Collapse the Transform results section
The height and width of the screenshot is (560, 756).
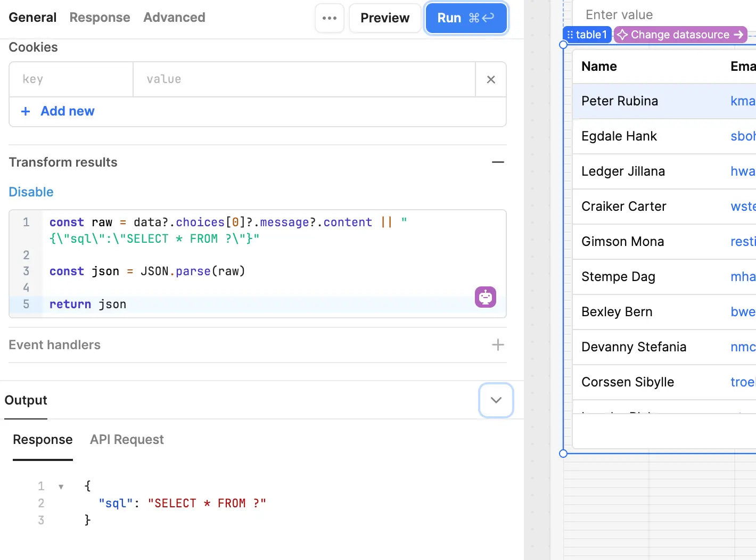(498, 162)
